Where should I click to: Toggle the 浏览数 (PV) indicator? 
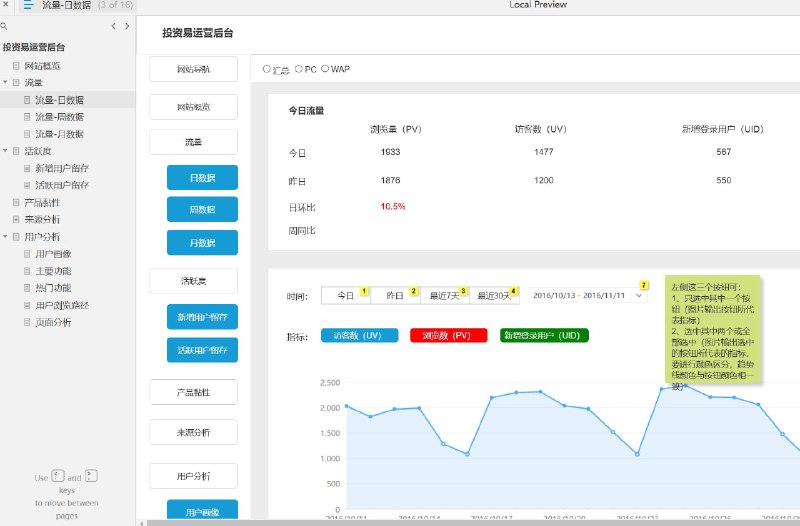[448, 335]
